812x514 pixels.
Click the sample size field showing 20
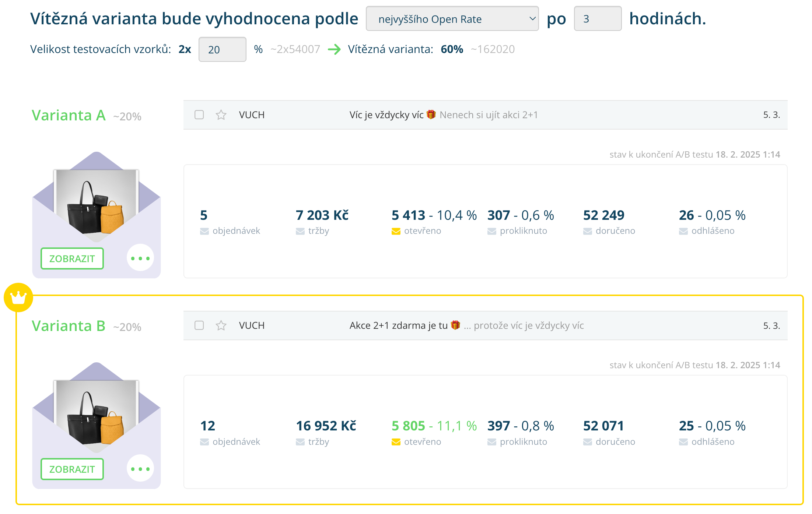(222, 49)
